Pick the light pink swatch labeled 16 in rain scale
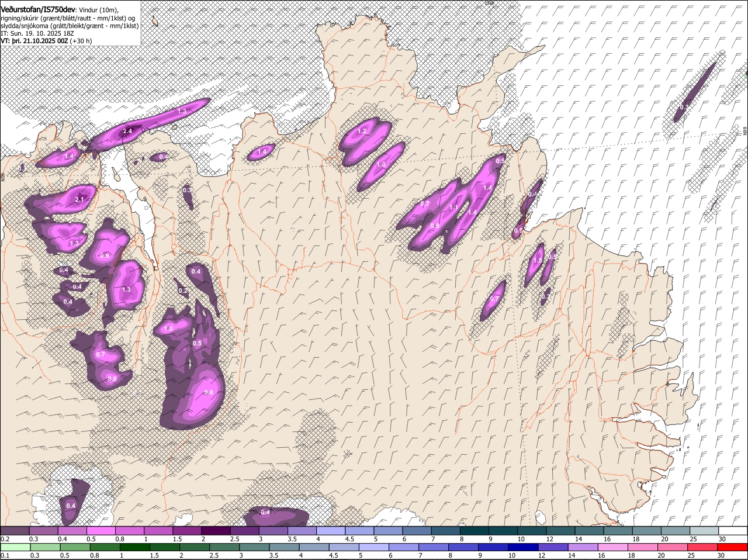748x560 pixels. (x=612, y=547)
